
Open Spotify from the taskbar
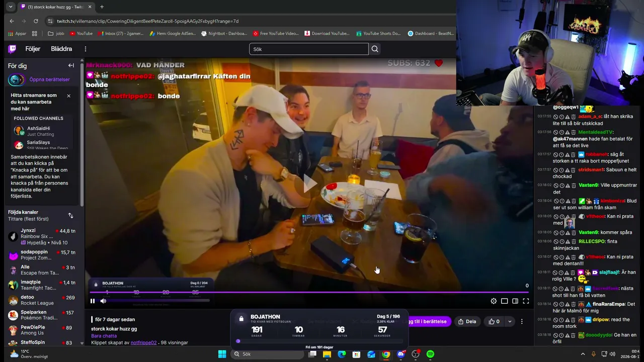point(430,354)
